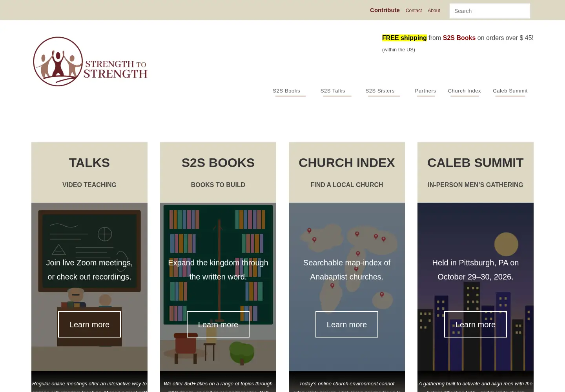This screenshot has width=565, height=392.
Task: Select Church Index in the navigation
Action: 464,91
